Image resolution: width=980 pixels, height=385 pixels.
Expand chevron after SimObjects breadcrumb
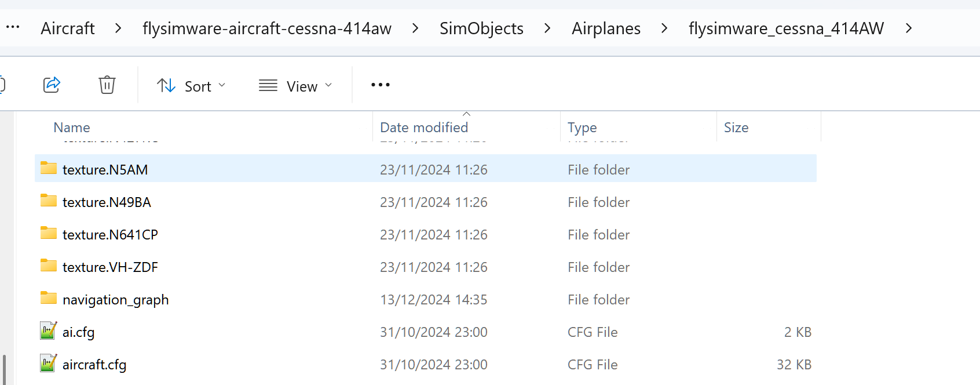point(547,28)
